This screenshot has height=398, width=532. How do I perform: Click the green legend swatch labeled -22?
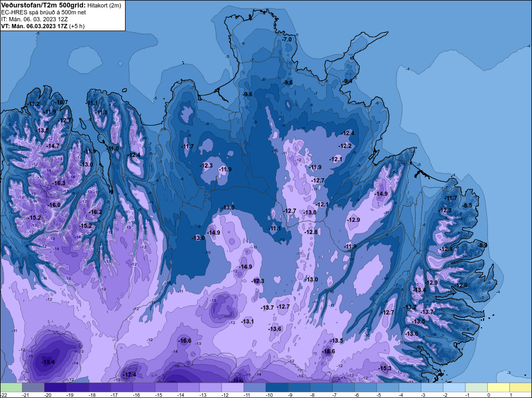(x=11, y=387)
